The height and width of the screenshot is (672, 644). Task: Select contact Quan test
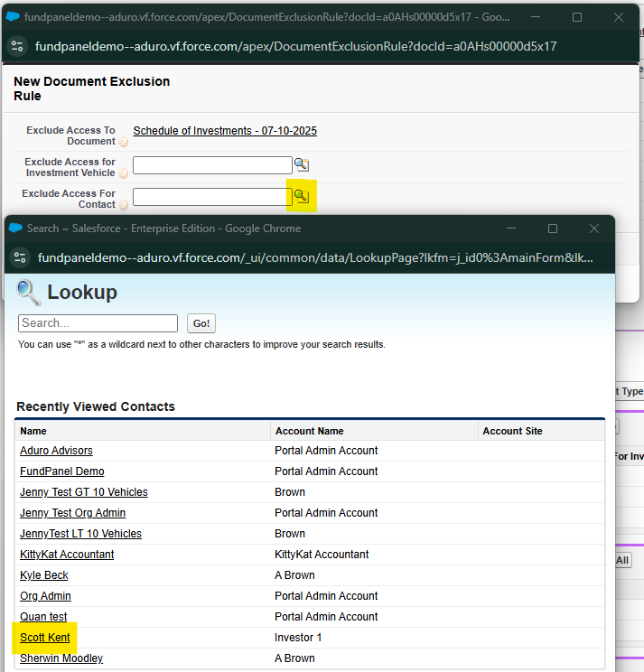43,616
